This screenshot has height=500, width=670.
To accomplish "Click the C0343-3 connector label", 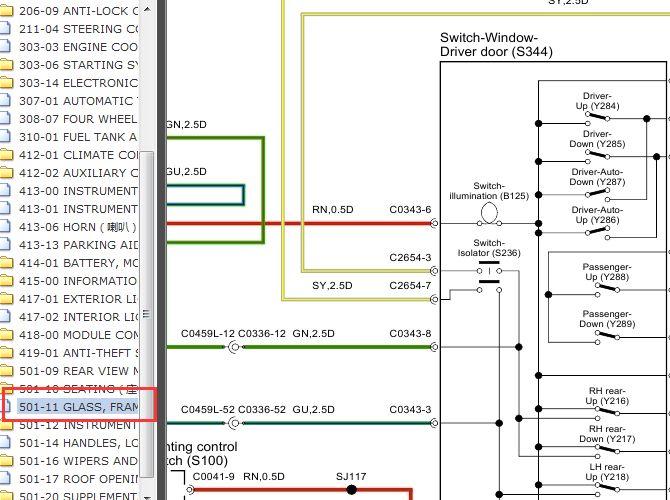I will [x=410, y=409].
